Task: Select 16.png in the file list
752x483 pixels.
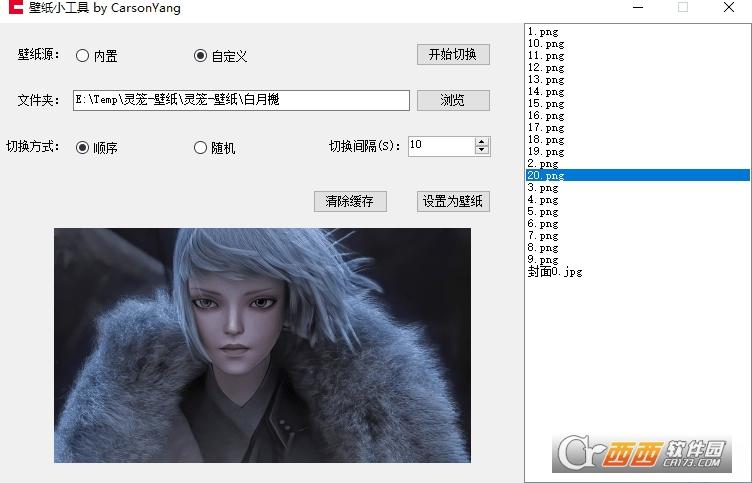Action: [x=637, y=116]
